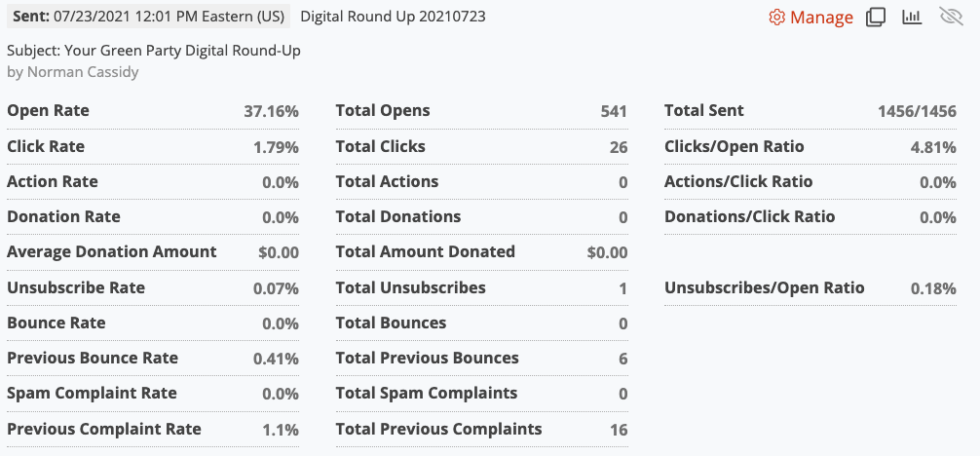Screen dimensions: 980x456
Task: Click the Sent date badge
Action: point(149,17)
